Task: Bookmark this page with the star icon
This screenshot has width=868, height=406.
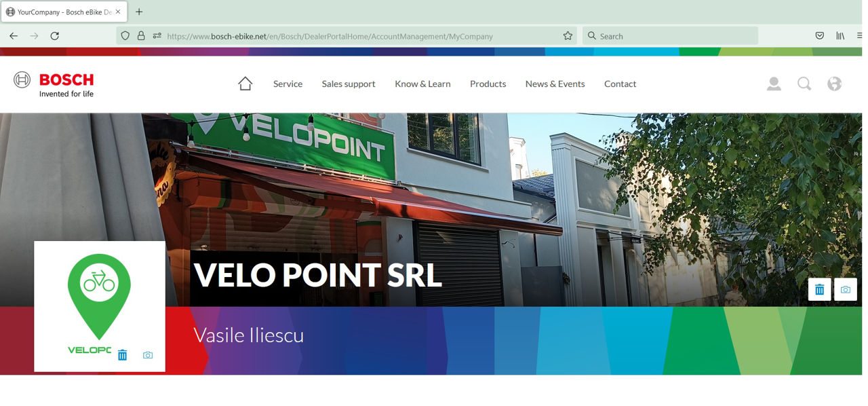Action: [x=568, y=36]
